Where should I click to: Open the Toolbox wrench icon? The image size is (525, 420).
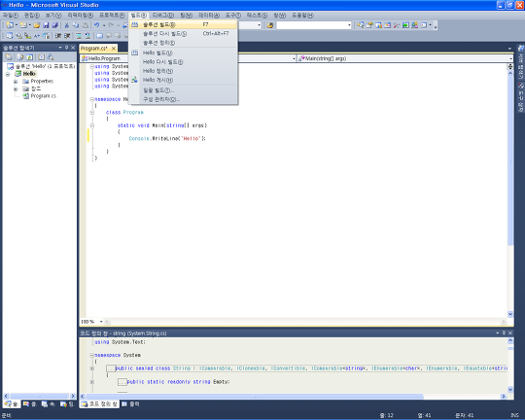[x=397, y=25]
